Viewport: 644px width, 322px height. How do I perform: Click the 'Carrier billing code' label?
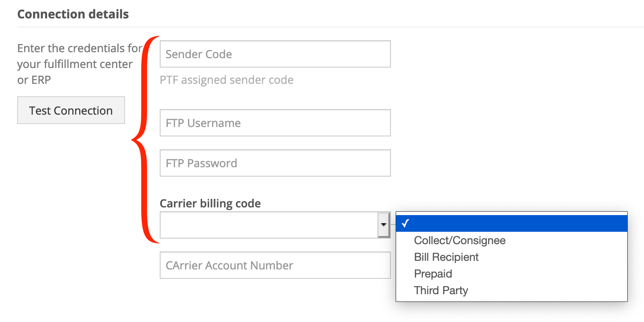pos(210,204)
